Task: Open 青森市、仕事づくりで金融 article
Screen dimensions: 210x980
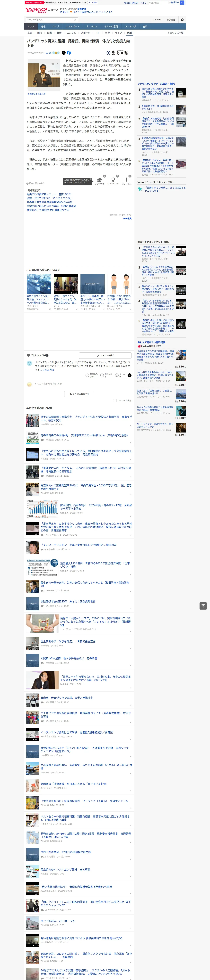Action: (67, 698)
